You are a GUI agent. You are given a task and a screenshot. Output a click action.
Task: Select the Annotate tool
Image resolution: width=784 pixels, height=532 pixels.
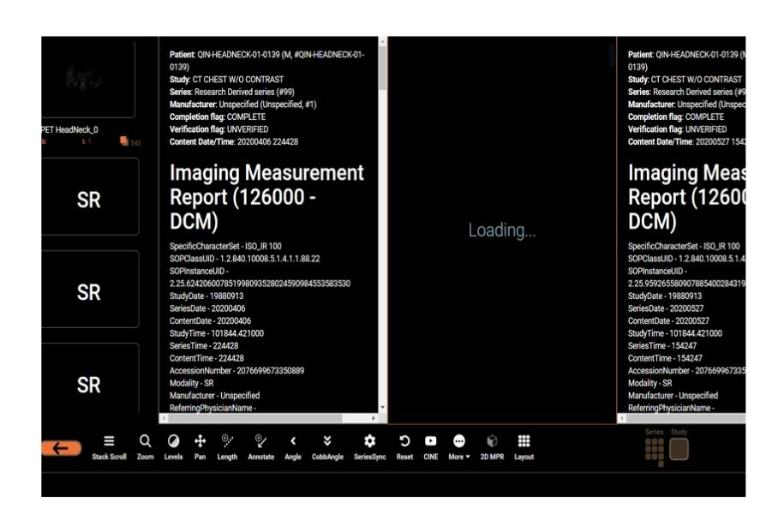(260, 446)
